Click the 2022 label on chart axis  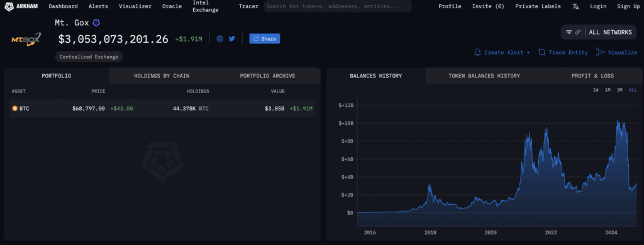550,232
